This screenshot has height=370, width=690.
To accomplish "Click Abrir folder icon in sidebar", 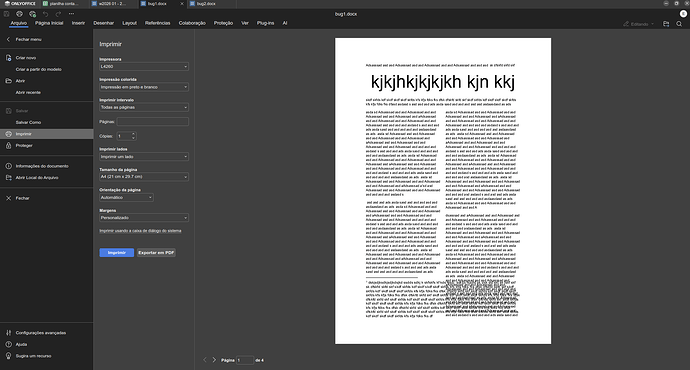I will [x=8, y=81].
